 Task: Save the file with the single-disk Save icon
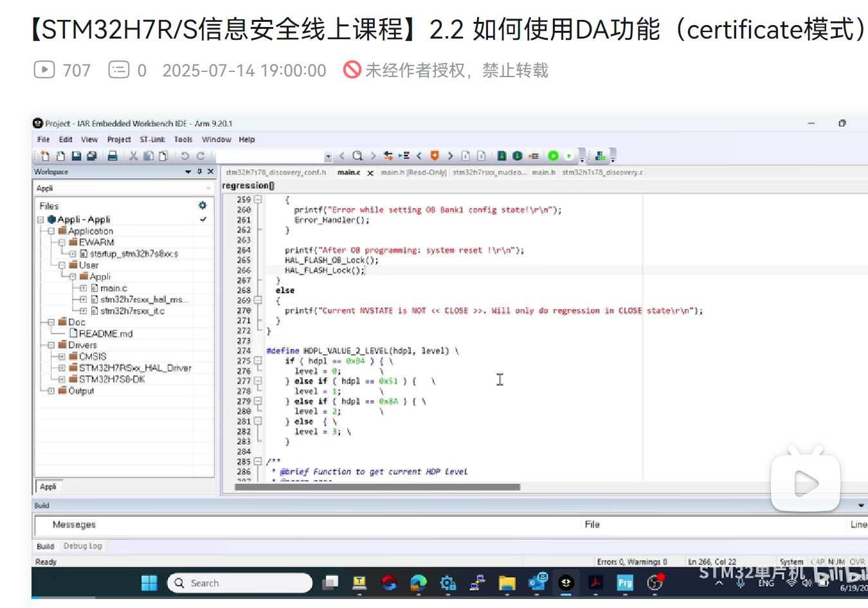coord(76,156)
